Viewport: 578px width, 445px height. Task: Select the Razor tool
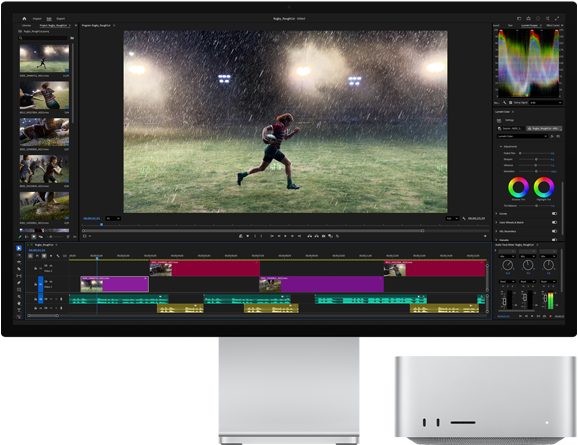(x=19, y=269)
